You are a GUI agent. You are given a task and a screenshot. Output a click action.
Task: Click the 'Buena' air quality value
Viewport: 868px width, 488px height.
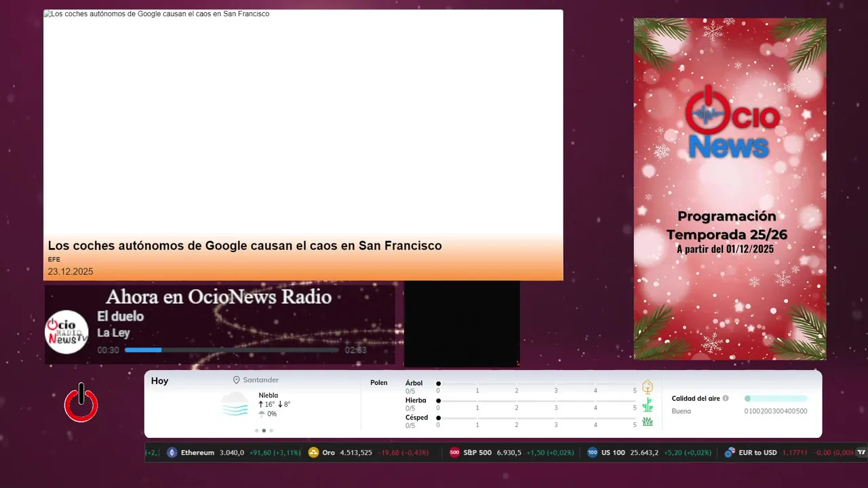[682, 411]
